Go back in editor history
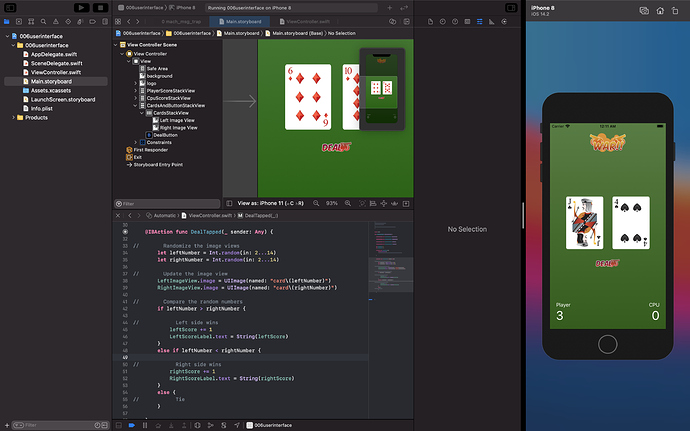Viewport: 690px width, 431px height. pyautogui.click(x=129, y=21)
